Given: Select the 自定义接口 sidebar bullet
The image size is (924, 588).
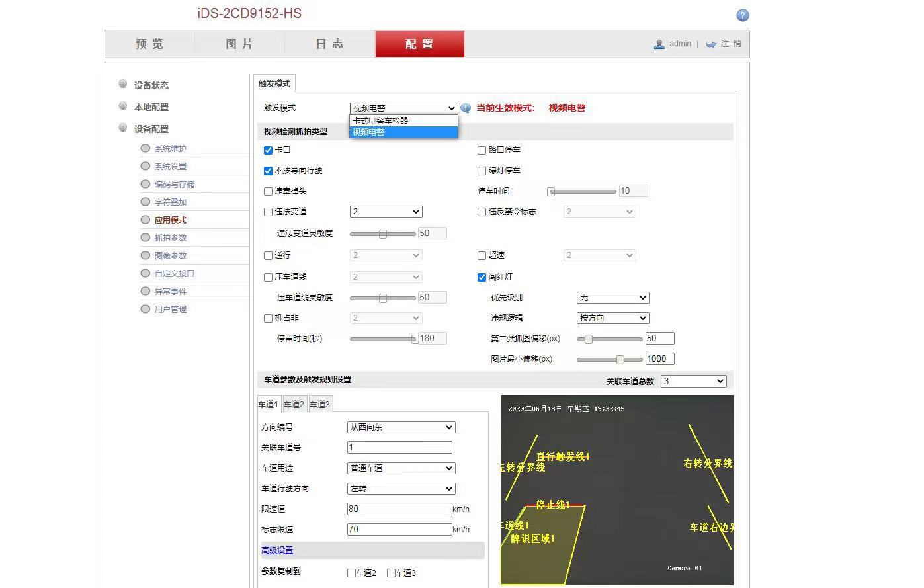Looking at the screenshot, I should coord(145,273).
